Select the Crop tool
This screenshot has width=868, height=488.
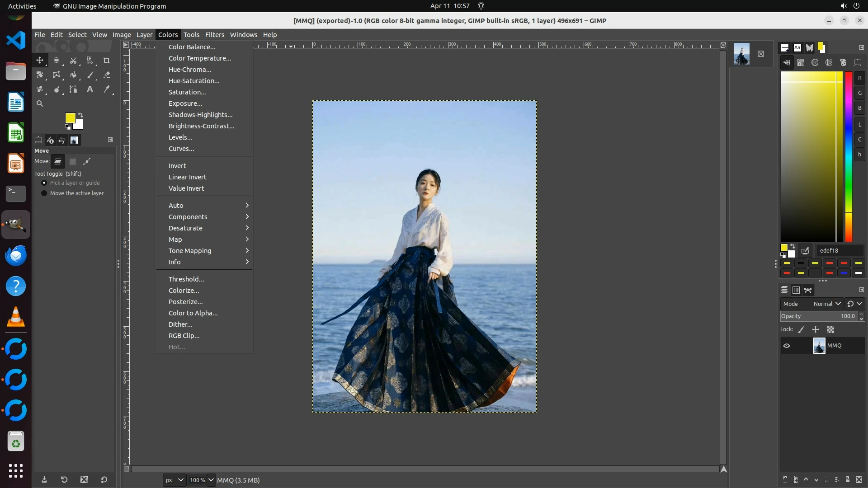107,61
